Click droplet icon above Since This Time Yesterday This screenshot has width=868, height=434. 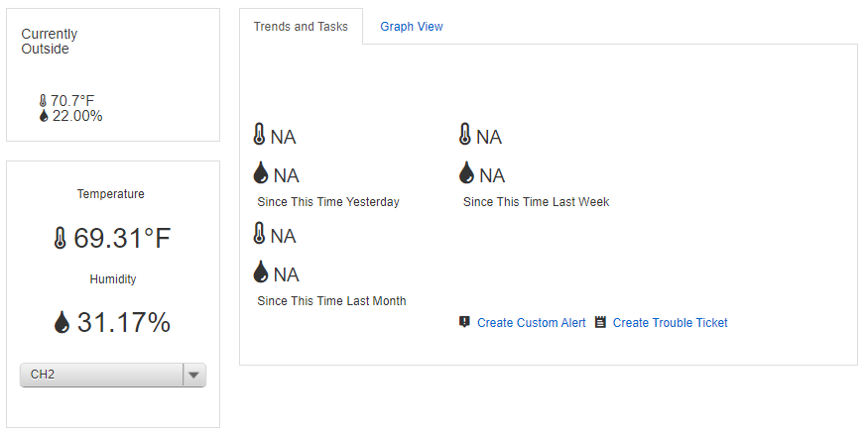pos(261,173)
